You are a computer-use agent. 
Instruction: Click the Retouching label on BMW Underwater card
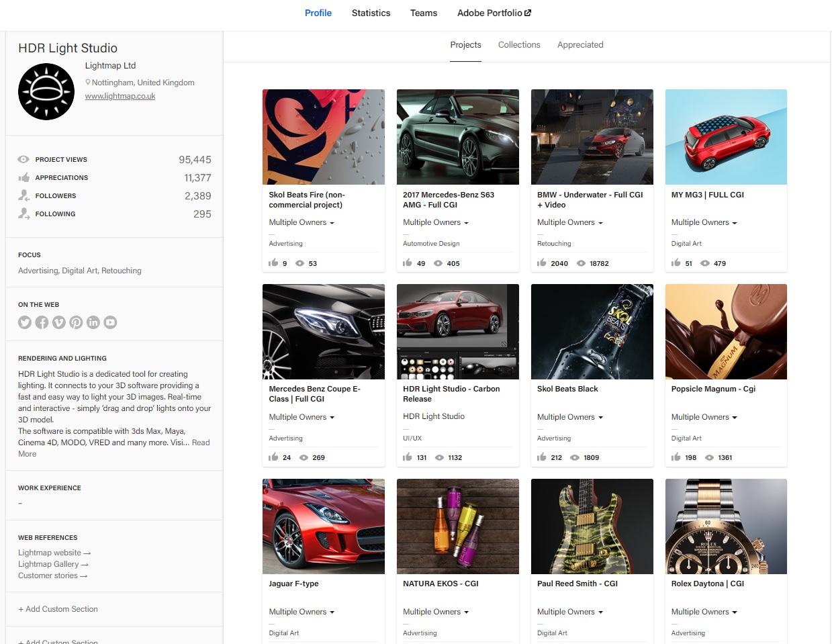point(554,244)
